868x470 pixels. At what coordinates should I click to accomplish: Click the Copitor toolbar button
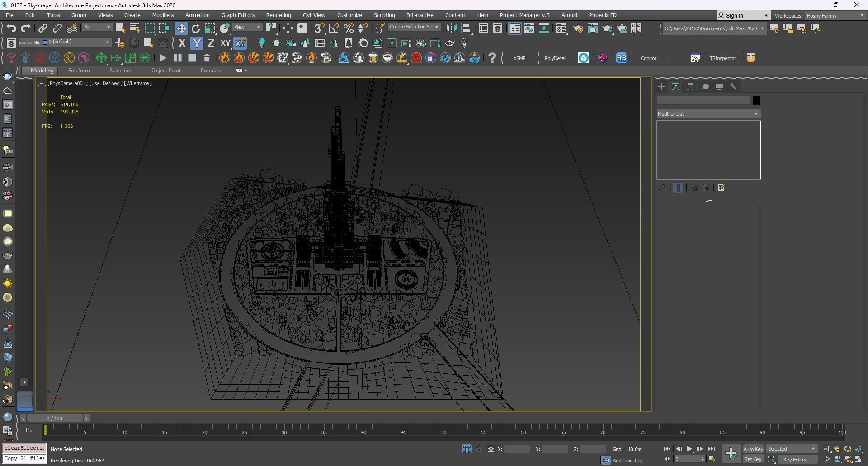[x=648, y=58]
